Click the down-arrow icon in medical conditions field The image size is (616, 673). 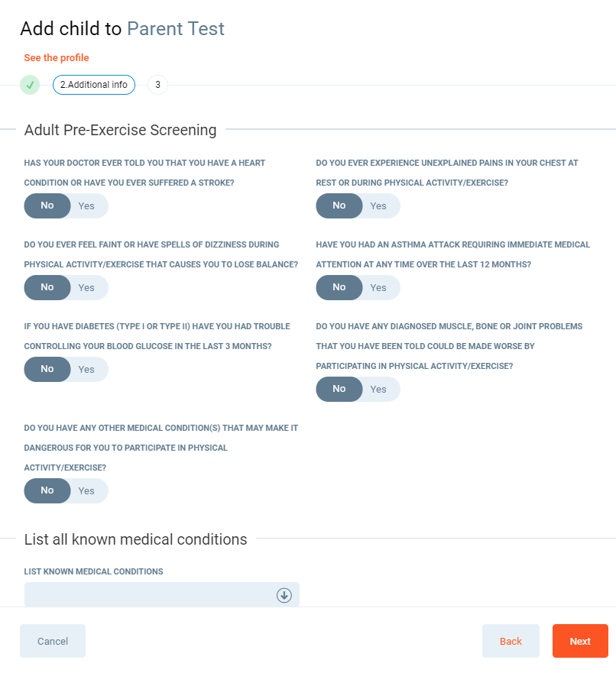284,595
